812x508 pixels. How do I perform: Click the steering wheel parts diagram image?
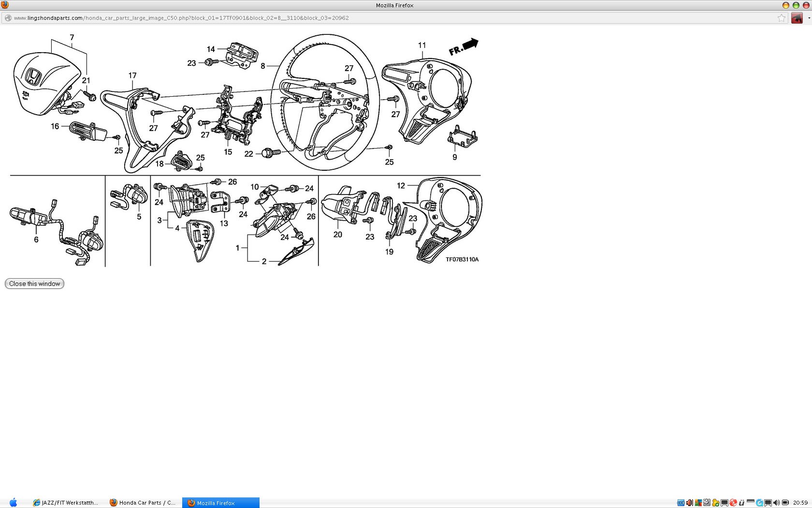pyautogui.click(x=245, y=150)
